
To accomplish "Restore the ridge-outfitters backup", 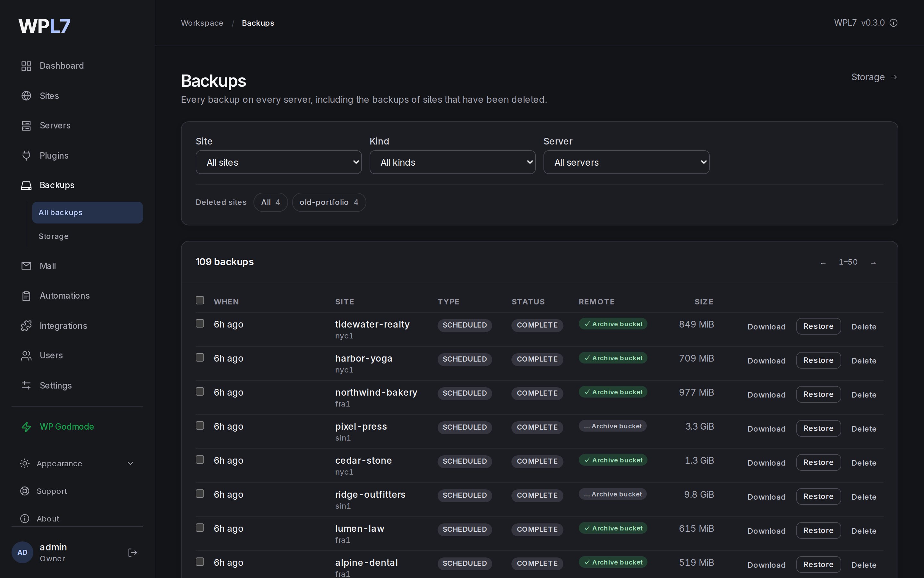I will 818,496.
